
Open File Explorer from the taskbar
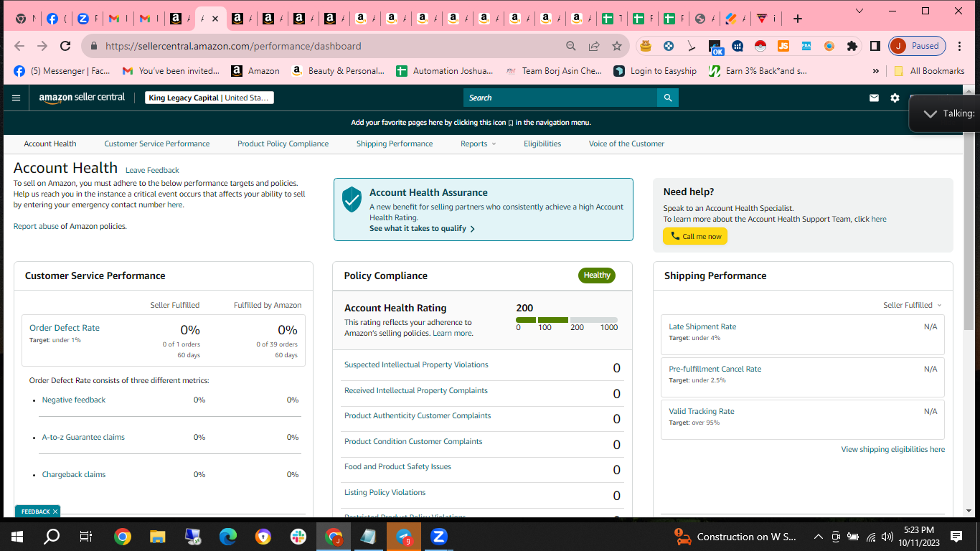[158, 536]
